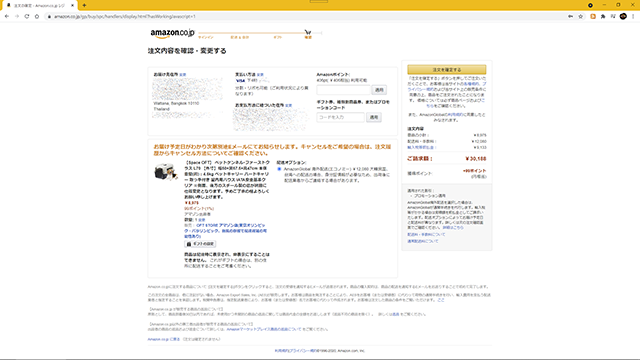The width and height of the screenshot is (640, 360).
Task: Open 詳細はこちら details link
Action: tap(453, 228)
